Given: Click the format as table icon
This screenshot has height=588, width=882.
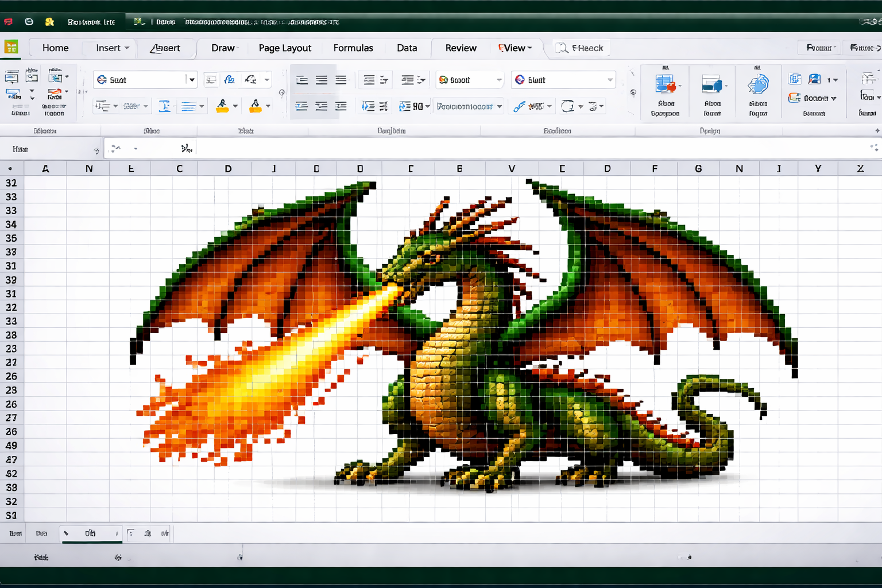Looking at the screenshot, I should tap(712, 85).
